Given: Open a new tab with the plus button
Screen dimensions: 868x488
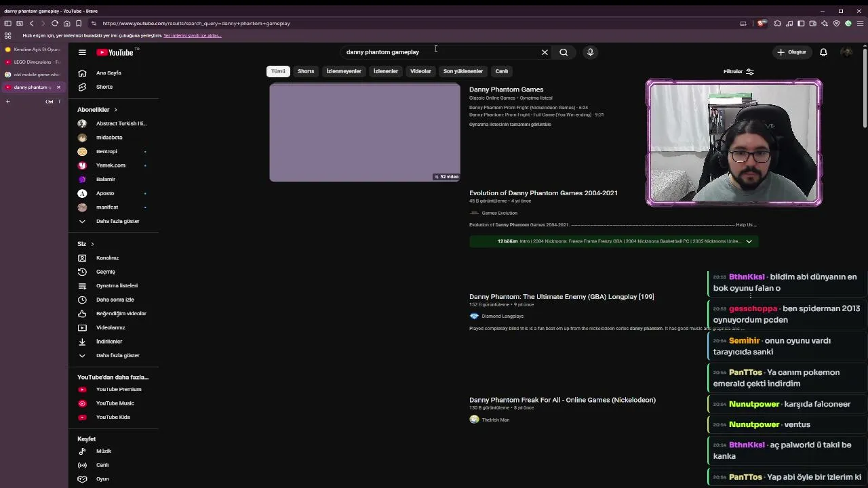Looking at the screenshot, I should tap(8, 102).
